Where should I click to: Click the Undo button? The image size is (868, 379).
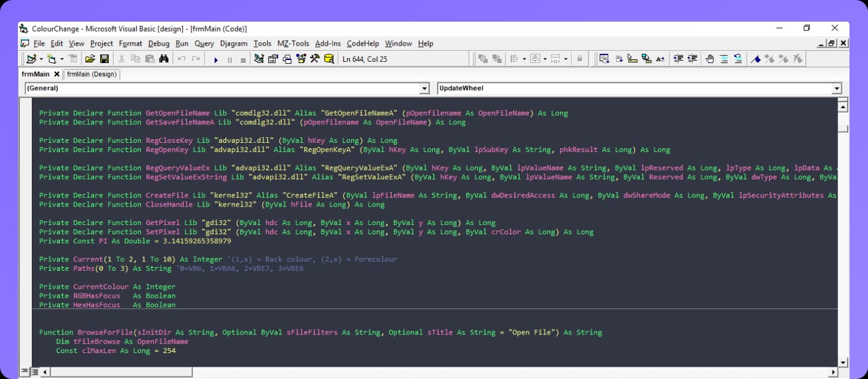coord(182,59)
